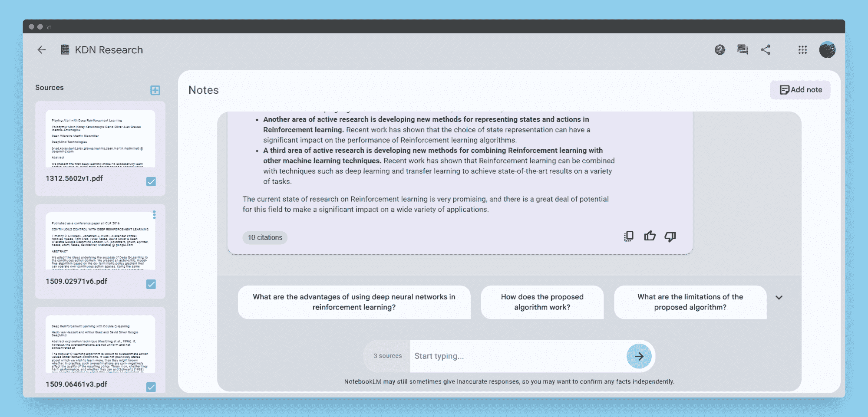The image size is (868, 417).
Task: Add a new source with plus icon
Action: point(155,90)
